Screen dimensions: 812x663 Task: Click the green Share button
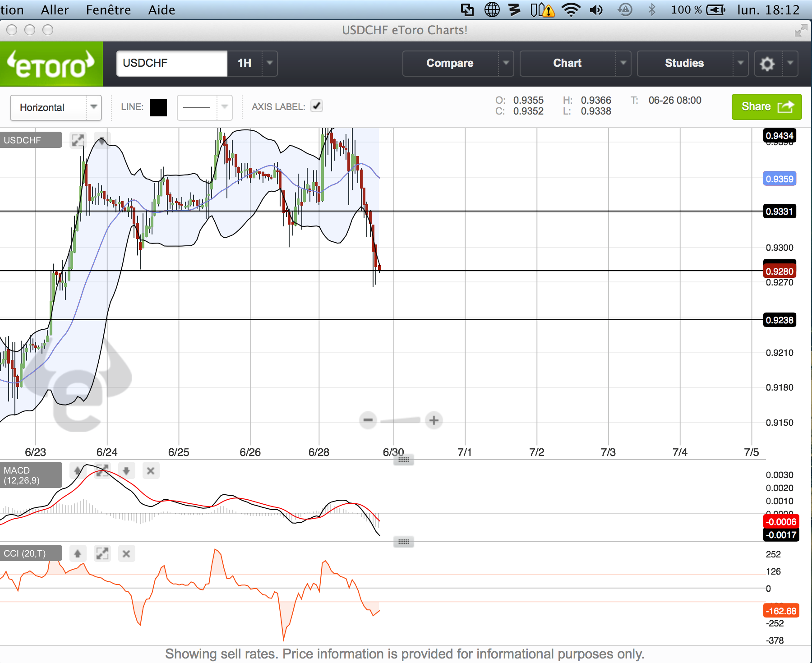tap(766, 107)
